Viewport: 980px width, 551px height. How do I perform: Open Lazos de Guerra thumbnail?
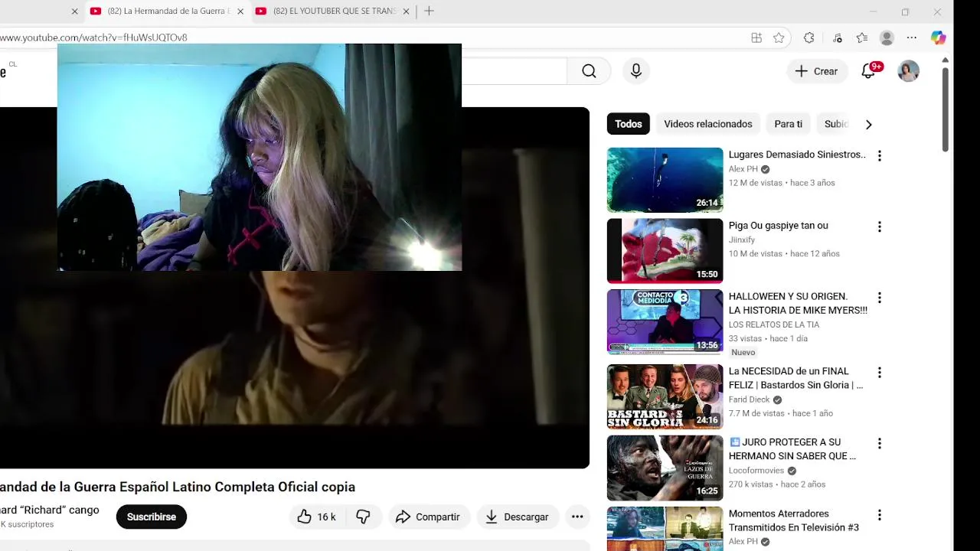tap(665, 468)
